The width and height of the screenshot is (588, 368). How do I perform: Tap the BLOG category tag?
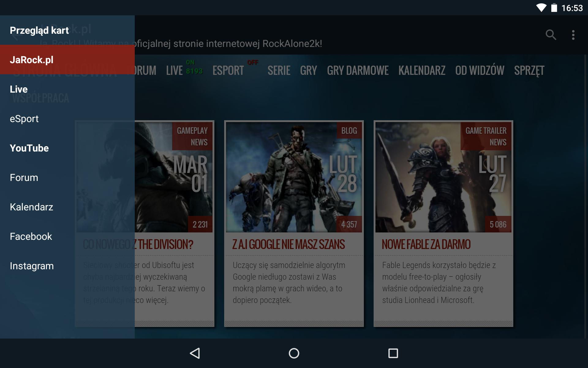(349, 131)
